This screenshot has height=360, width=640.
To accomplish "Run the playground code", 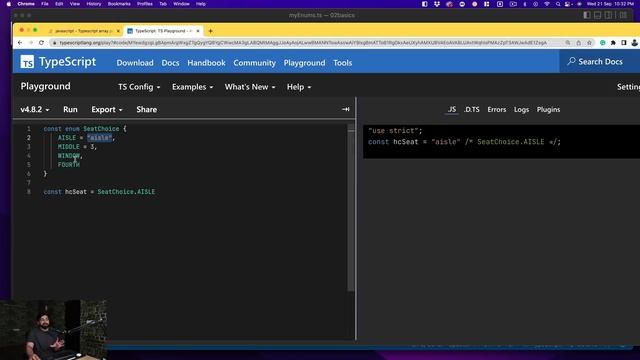I will coord(70,109).
